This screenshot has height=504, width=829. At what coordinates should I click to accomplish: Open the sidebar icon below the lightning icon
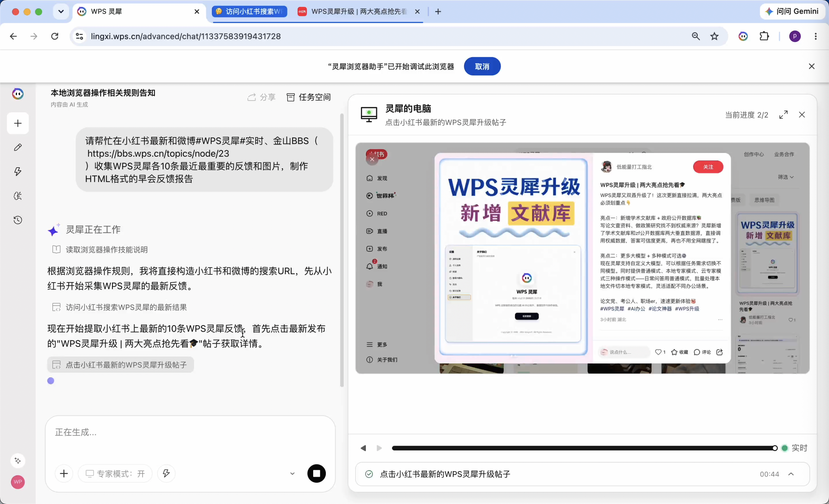(18, 196)
